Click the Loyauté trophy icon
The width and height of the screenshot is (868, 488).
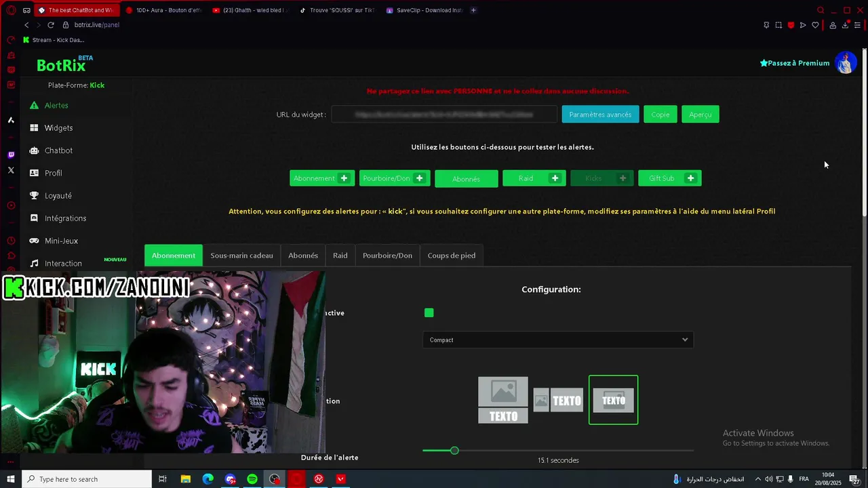[34, 195]
